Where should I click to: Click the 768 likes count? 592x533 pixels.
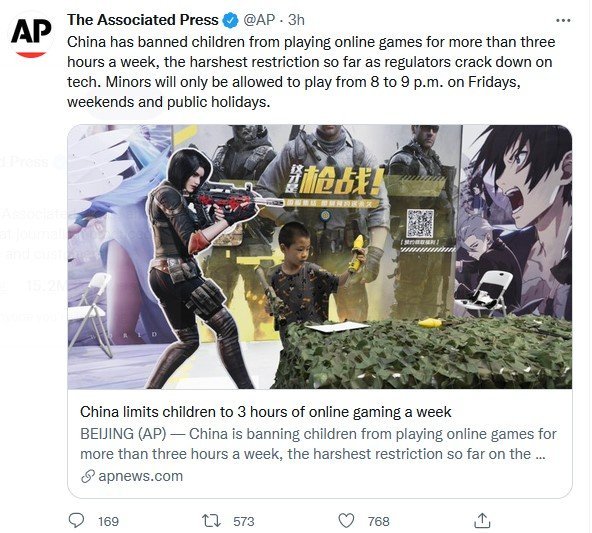pos(378,521)
